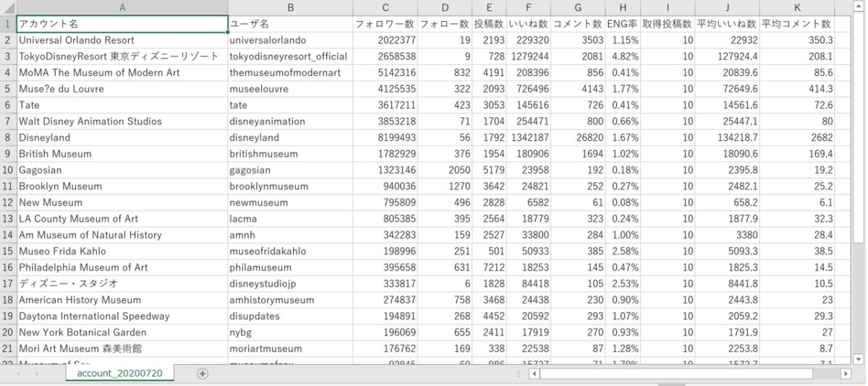Screen dimensions: 868x386
Task: Click amnh username cell
Action: coord(290,235)
